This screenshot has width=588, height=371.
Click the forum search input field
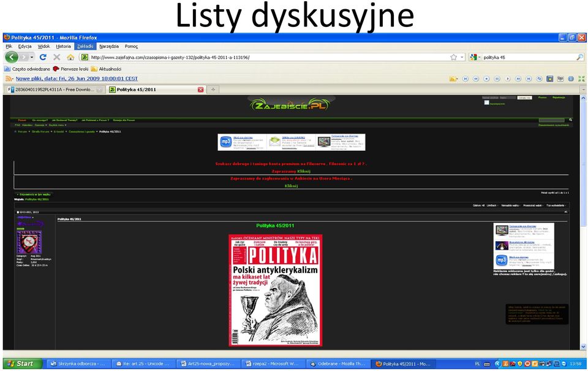[552, 120]
